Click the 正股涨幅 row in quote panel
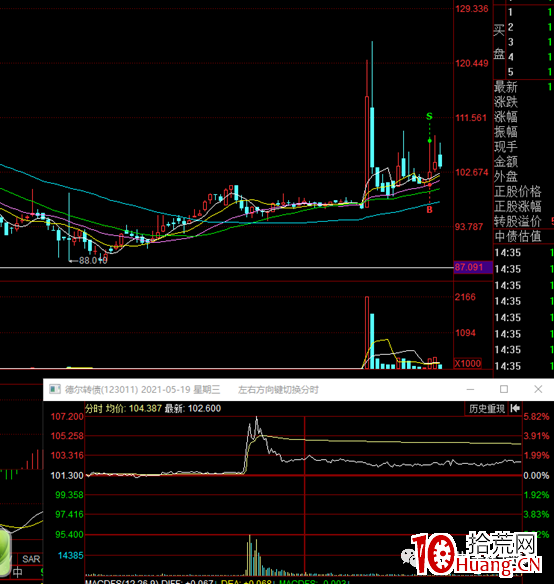The image size is (554, 584). click(523, 206)
